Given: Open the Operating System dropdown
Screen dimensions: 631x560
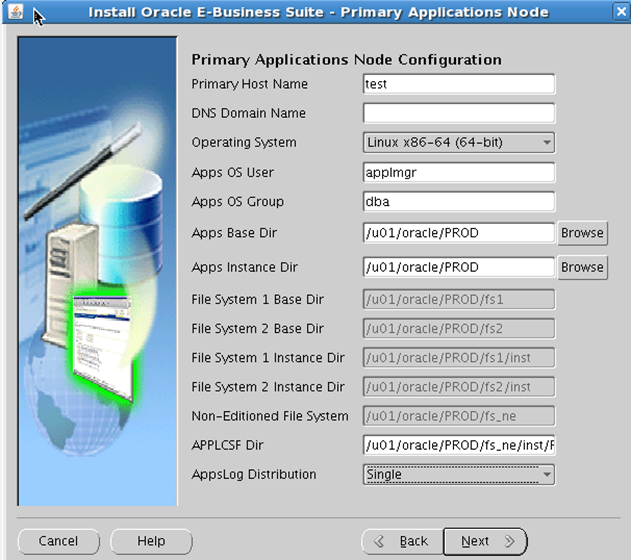Looking at the screenshot, I should (x=459, y=142).
